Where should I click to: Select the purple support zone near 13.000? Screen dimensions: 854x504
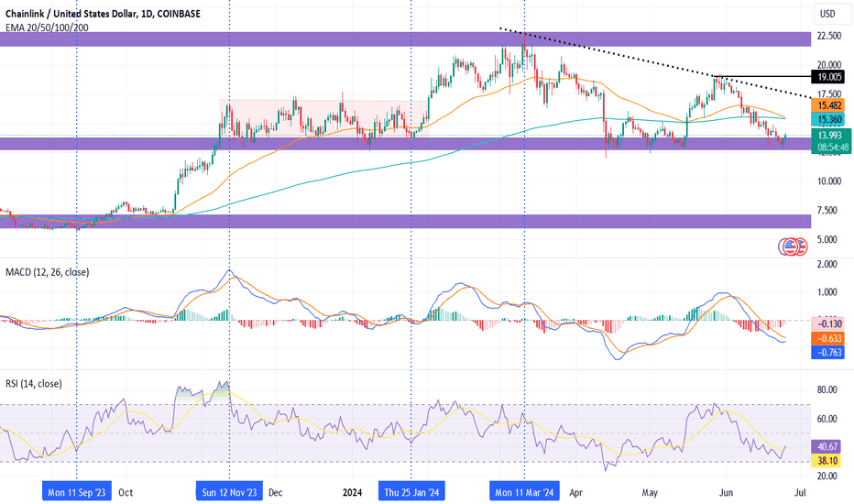(x=405, y=144)
